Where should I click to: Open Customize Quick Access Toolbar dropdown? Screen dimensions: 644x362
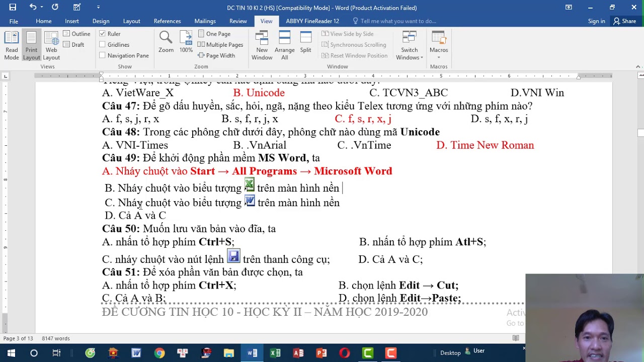click(98, 7)
